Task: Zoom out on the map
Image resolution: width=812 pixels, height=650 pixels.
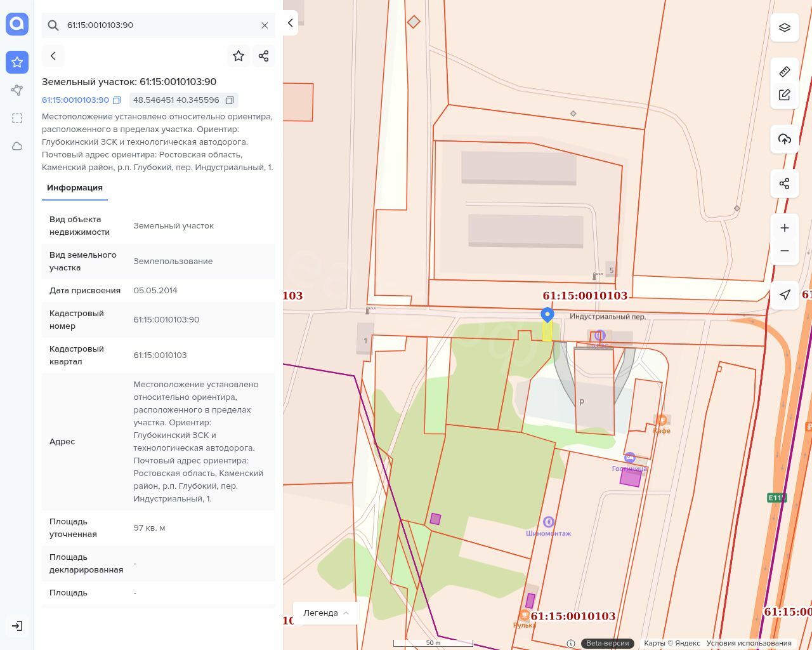Action: (x=785, y=251)
